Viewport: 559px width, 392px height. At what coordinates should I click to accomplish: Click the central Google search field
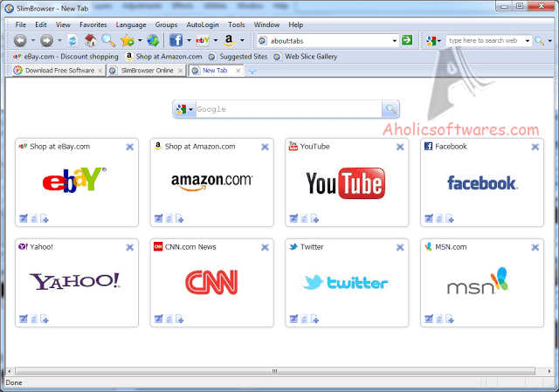tap(289, 109)
